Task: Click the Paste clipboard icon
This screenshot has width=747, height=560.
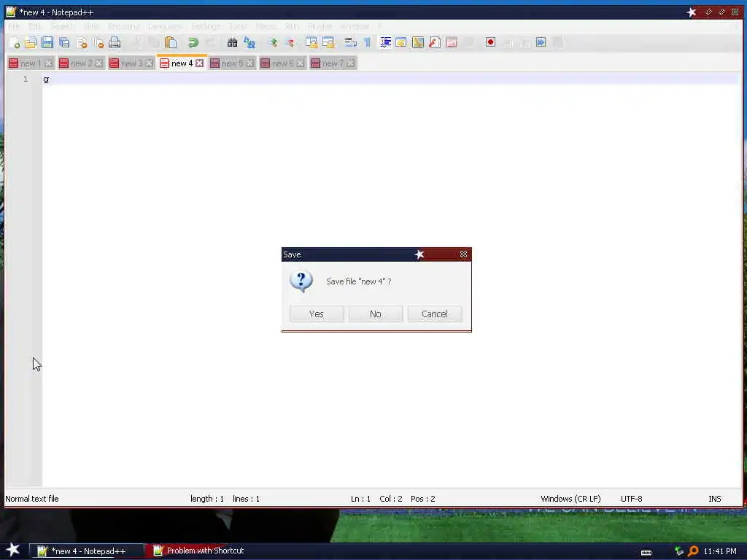Action: click(x=171, y=43)
